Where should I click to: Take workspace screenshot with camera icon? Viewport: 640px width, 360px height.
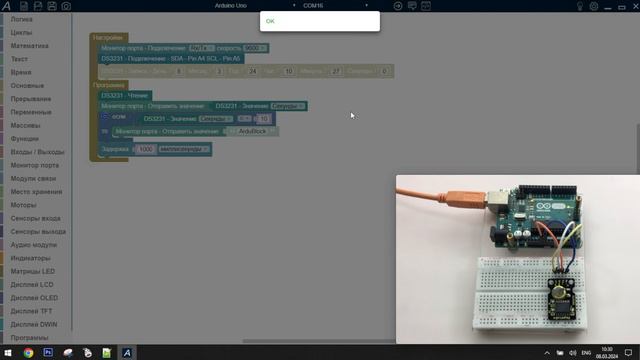click(x=66, y=6)
